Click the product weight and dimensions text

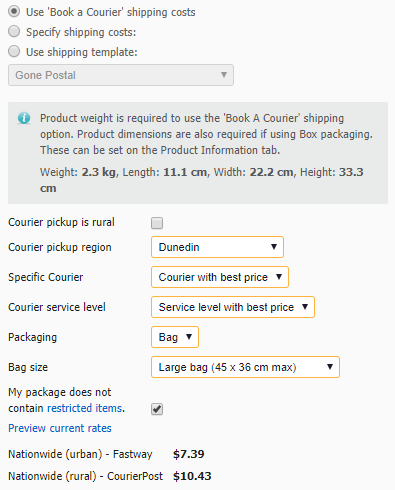202,180
